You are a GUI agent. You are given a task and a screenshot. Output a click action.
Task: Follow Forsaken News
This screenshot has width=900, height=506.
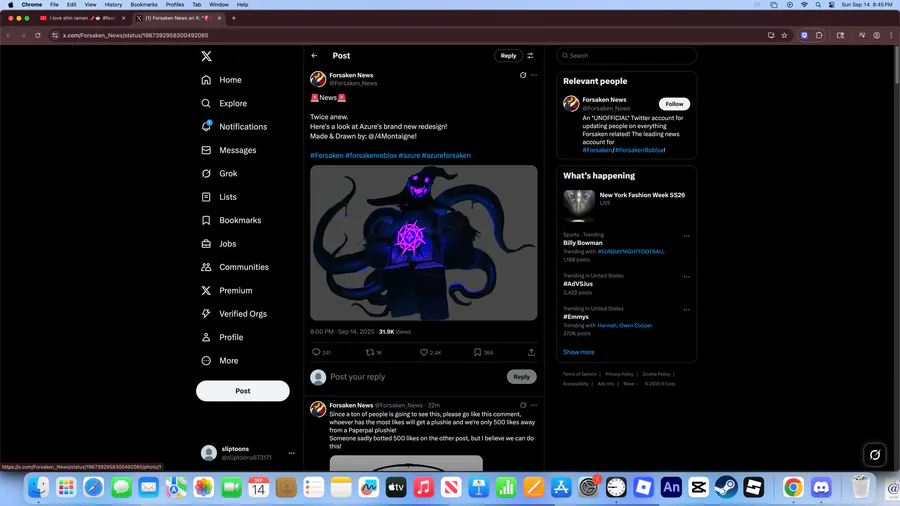[x=674, y=104]
